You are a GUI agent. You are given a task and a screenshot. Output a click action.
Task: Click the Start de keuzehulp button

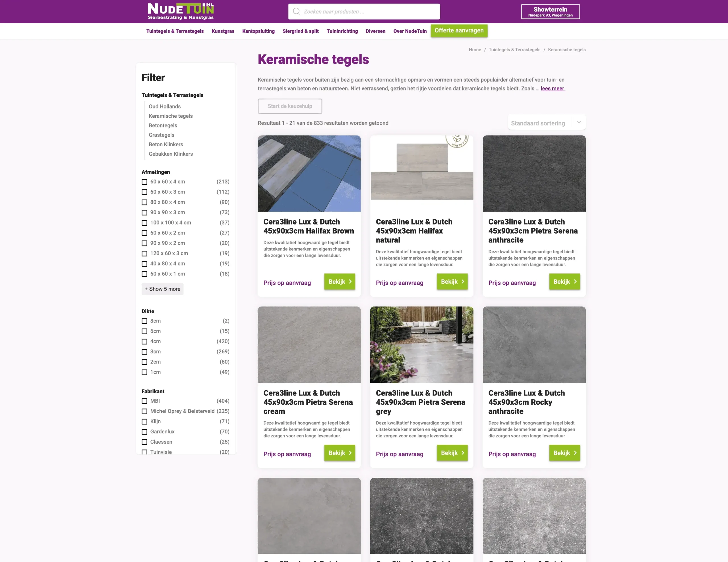pyautogui.click(x=290, y=106)
